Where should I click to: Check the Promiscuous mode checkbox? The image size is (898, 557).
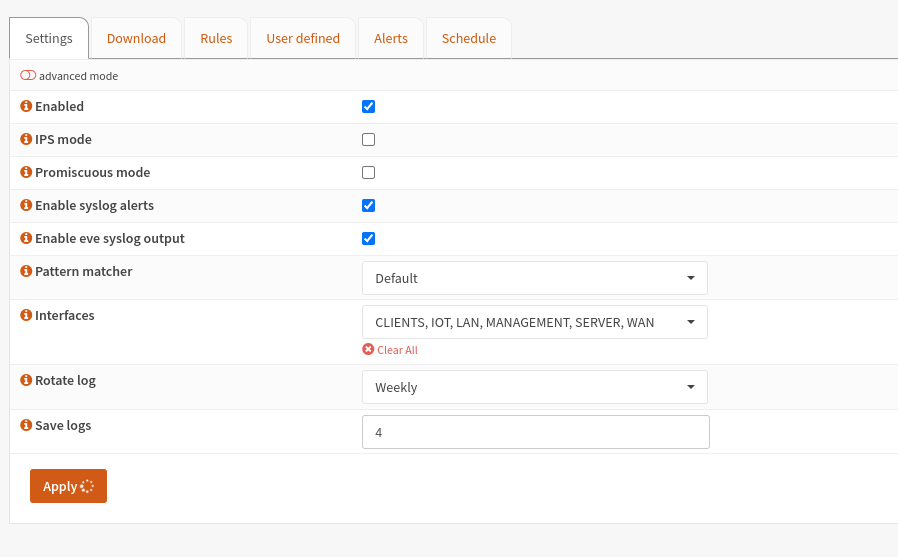368,172
